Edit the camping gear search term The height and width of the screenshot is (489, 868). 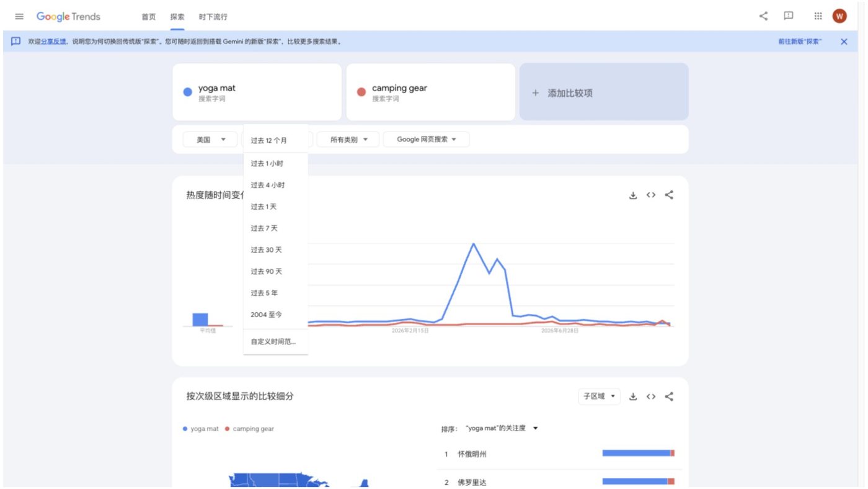point(430,92)
